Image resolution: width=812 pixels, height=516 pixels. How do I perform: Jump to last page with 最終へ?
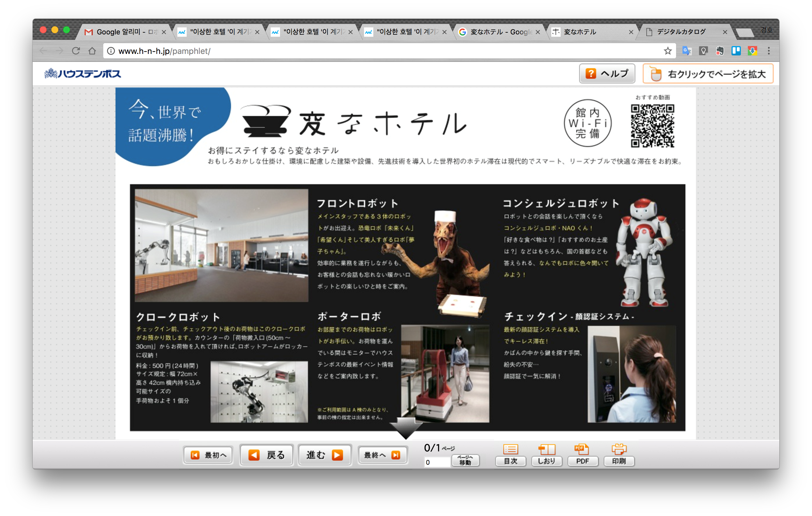[382, 455]
